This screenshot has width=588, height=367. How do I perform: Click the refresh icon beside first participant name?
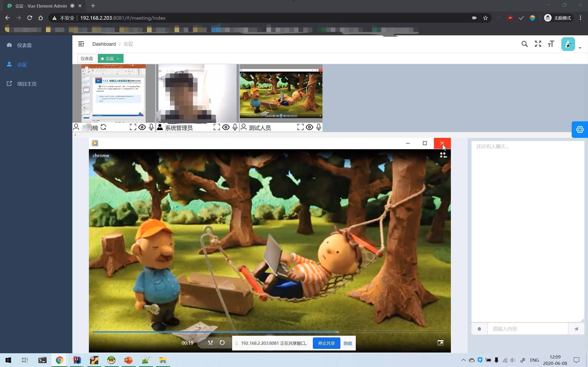(x=103, y=127)
